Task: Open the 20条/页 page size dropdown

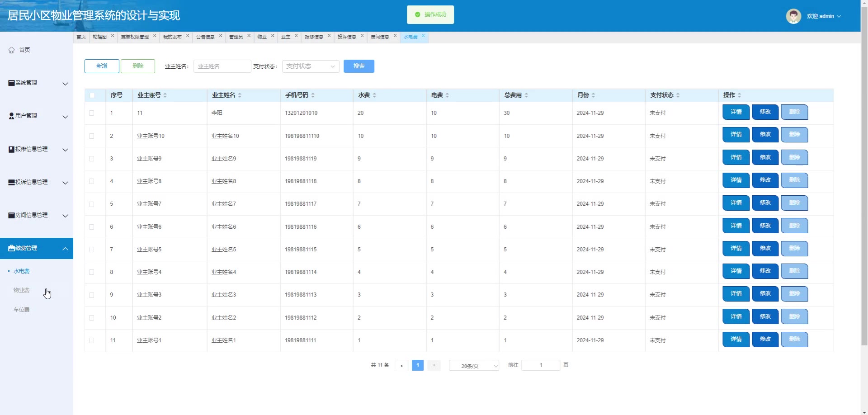Action: 474,366
